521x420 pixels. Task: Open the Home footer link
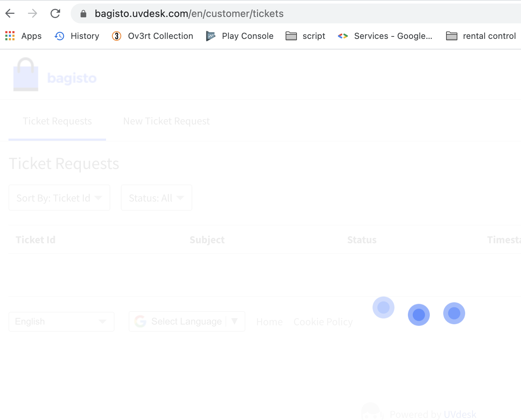[269, 322]
